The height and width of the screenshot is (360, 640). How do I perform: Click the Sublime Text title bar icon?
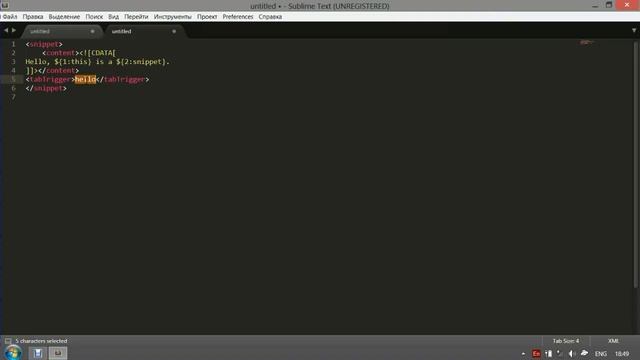tap(5, 5)
